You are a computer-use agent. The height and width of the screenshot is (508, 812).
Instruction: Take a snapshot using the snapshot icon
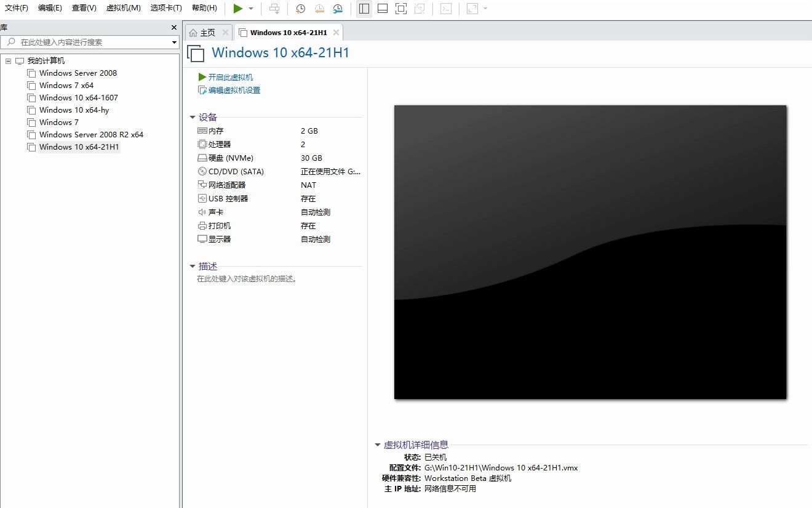coord(300,9)
